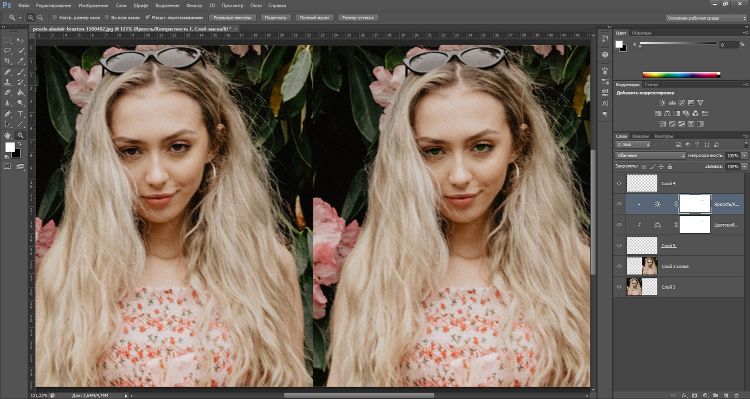Select the Crop tool
This screenshot has width=750, height=399.
coord(8,61)
